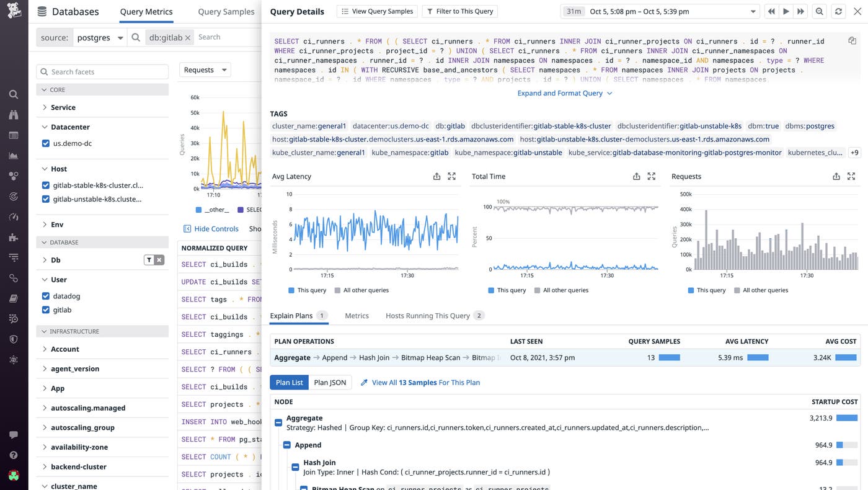The width and height of the screenshot is (868, 490).
Task: Expand the Total Time chart to fullscreen
Action: click(652, 176)
